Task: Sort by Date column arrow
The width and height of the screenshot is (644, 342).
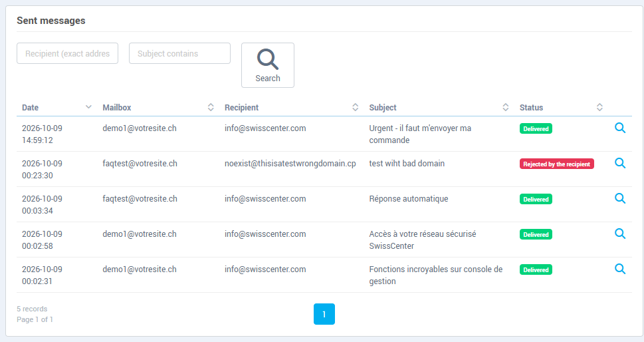Action: pos(88,107)
